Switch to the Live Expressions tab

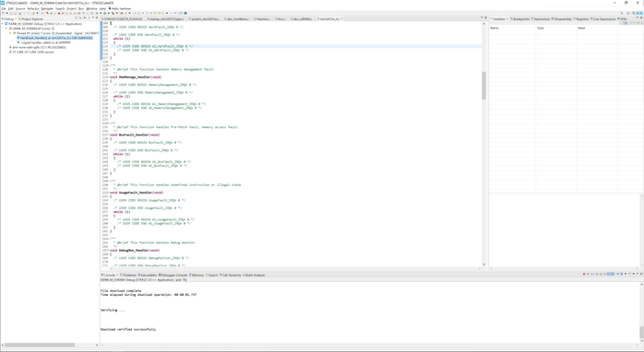[603, 18]
